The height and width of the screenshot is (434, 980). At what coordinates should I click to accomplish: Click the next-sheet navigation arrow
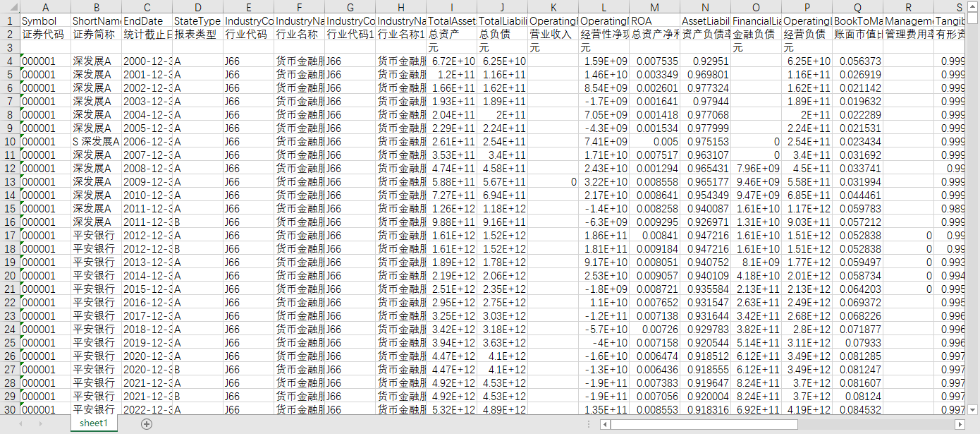click(x=40, y=423)
